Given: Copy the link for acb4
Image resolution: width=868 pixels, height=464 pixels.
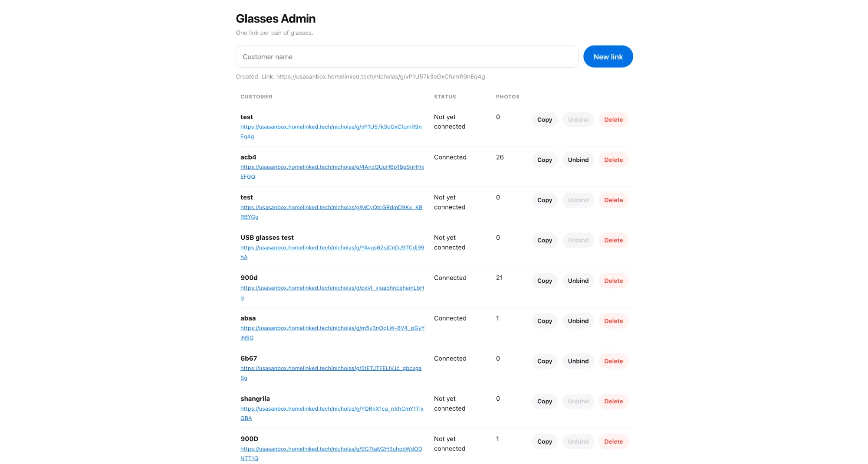Looking at the screenshot, I should [x=544, y=160].
